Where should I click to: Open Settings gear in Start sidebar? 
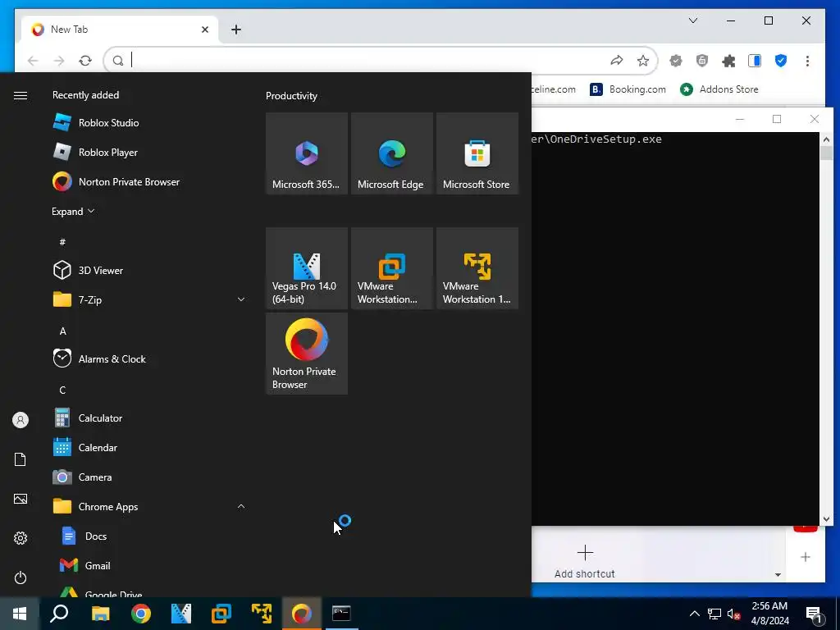click(x=21, y=538)
